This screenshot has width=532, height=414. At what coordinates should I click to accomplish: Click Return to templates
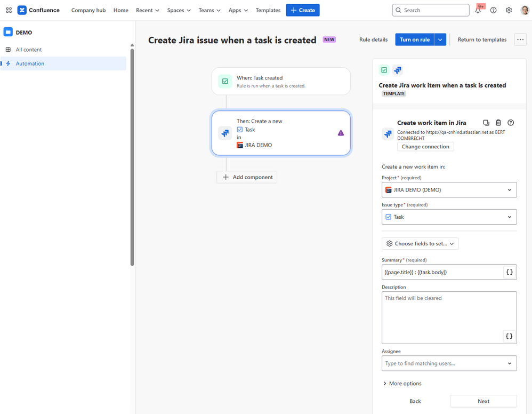pyautogui.click(x=482, y=39)
